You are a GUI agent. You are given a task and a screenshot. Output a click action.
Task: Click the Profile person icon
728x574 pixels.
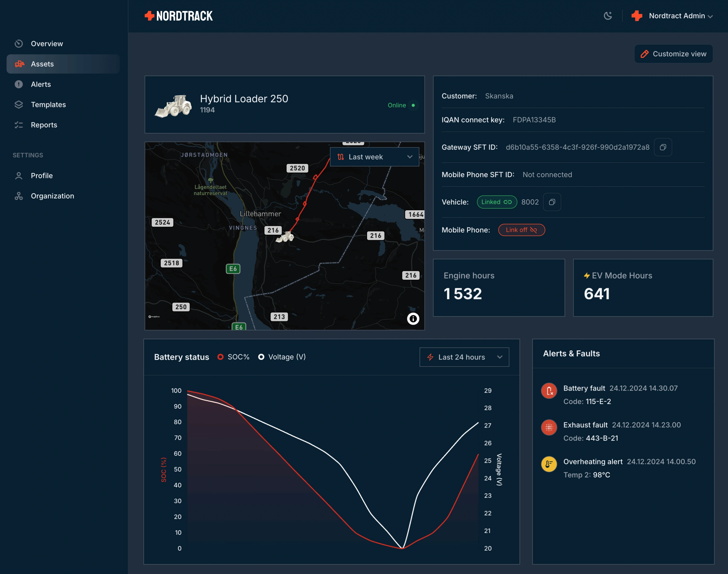pyautogui.click(x=19, y=176)
